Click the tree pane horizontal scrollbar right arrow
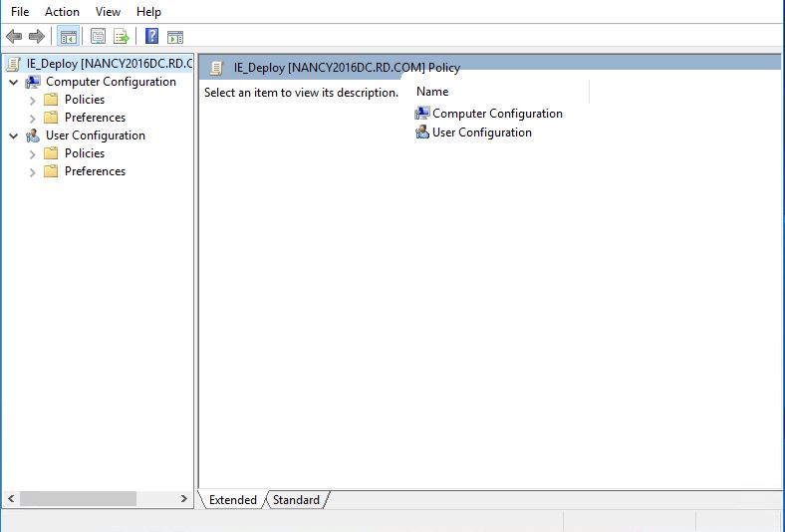This screenshot has height=532, width=785. [184, 498]
